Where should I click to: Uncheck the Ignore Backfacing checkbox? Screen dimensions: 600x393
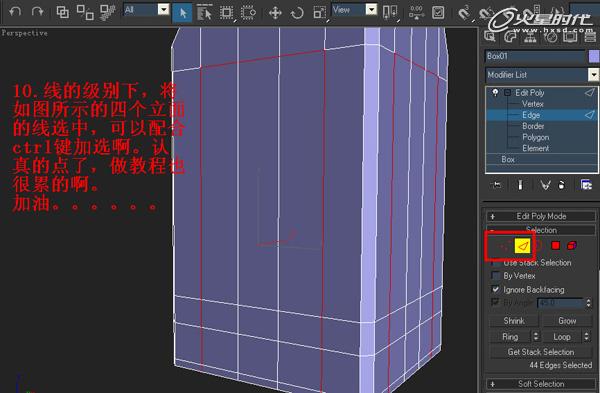tap(496, 289)
